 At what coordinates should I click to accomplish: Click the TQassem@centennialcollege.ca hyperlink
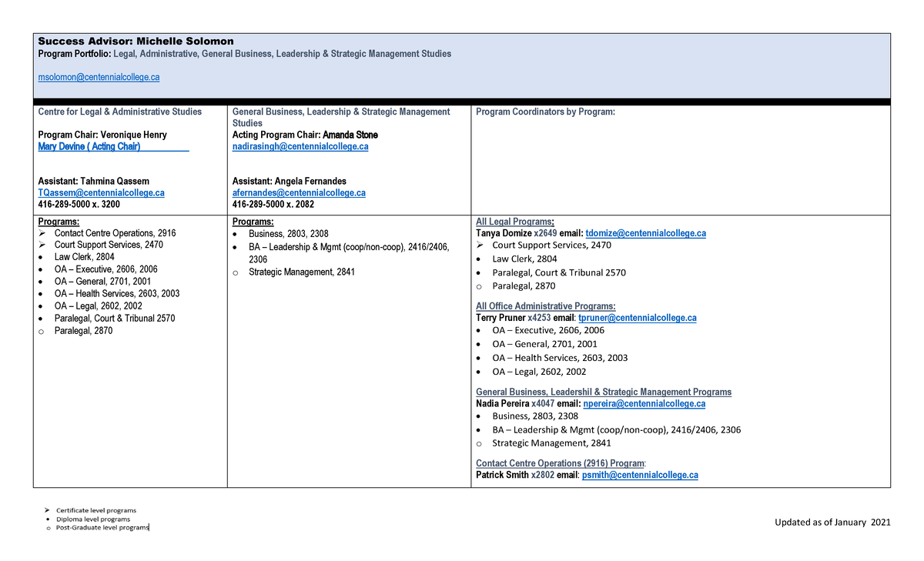pos(101,192)
